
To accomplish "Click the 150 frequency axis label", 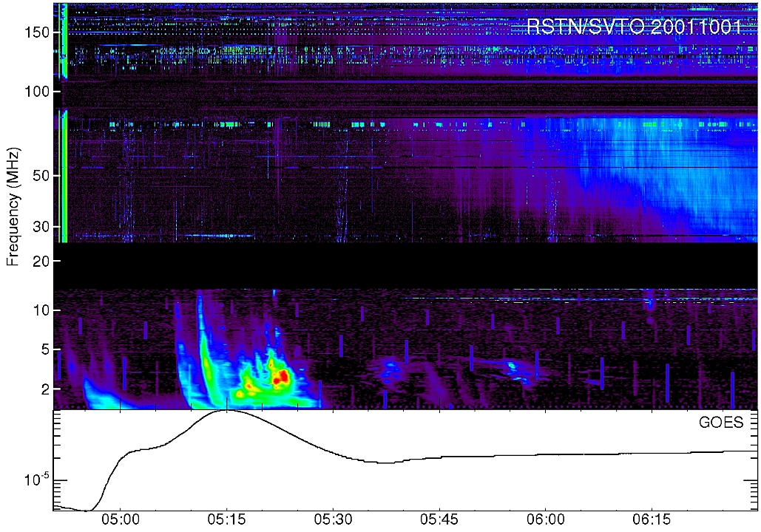I will click(37, 33).
